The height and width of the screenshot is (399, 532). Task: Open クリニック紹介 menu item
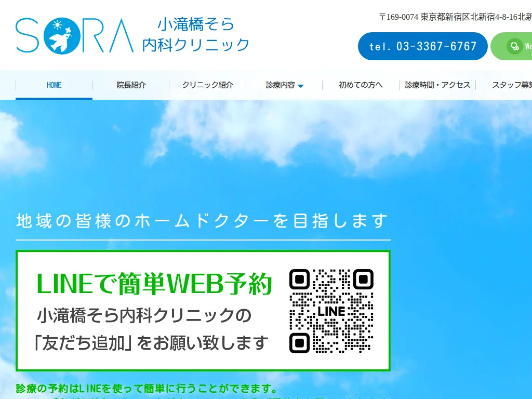coord(207,85)
